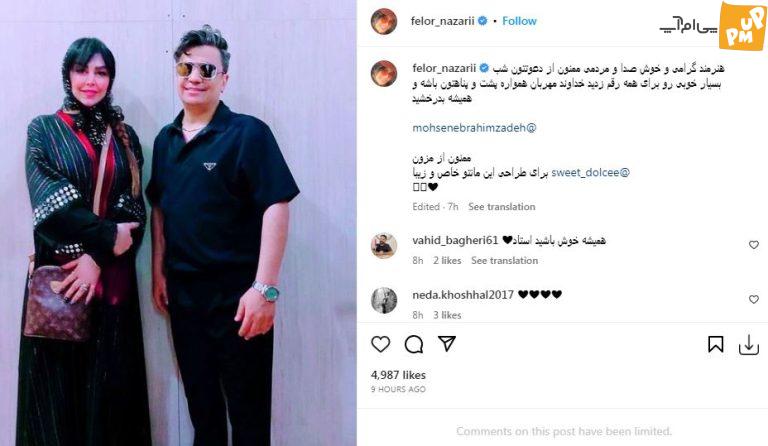View 2 likes on vahid_bagheri61's comment
Screen dimensions: 768x446
click(447, 260)
